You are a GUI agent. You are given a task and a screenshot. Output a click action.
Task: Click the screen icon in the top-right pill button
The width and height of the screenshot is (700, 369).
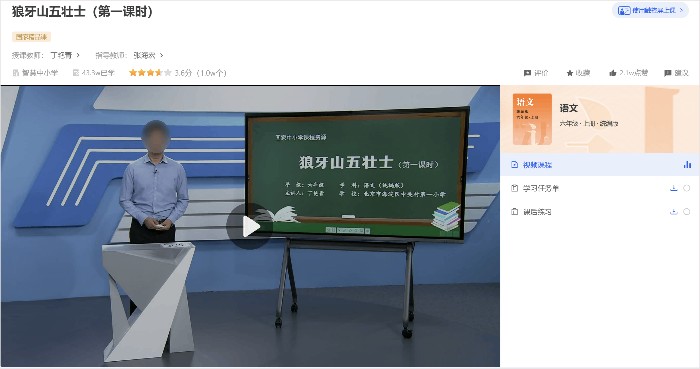[624, 10]
